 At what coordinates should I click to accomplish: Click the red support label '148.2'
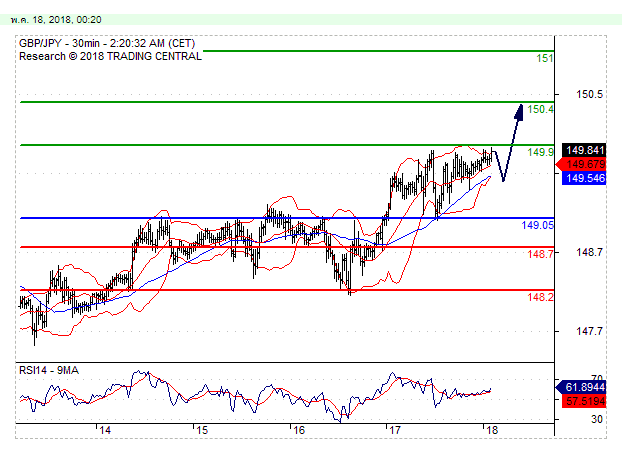[x=540, y=297]
